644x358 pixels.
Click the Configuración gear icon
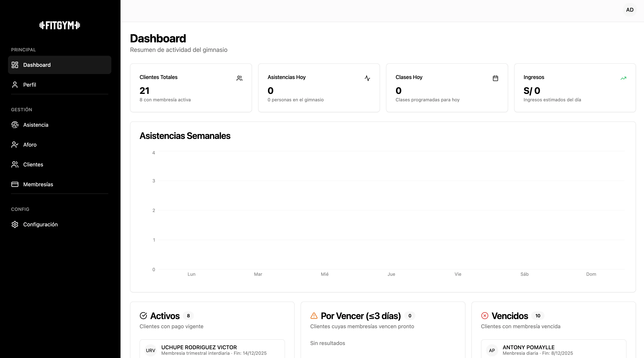[15, 224]
